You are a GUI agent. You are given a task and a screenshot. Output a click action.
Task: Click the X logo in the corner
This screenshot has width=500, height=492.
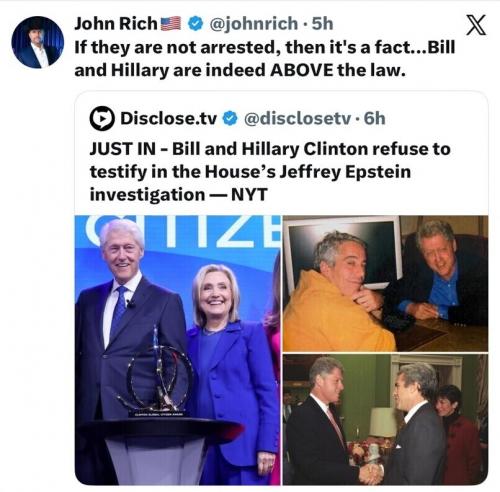pyautogui.click(x=476, y=25)
